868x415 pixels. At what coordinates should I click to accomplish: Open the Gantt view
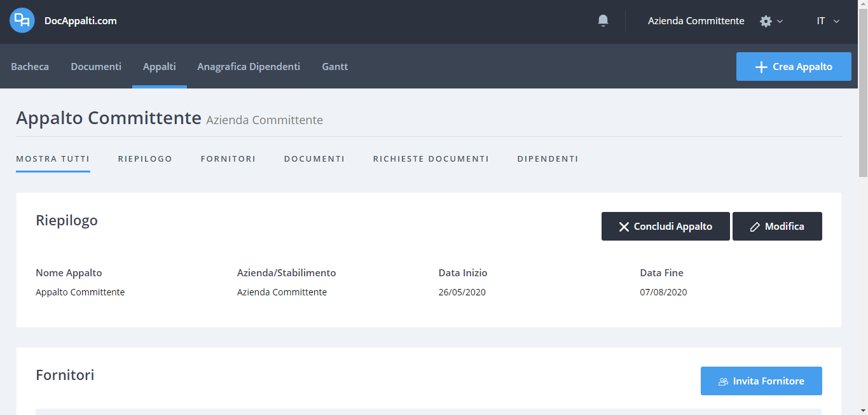pos(334,66)
